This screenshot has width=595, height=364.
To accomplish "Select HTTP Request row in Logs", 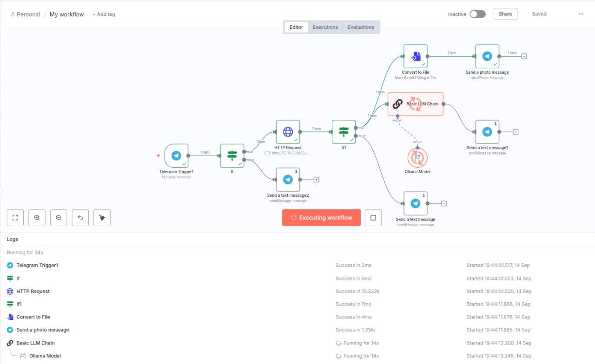I will pyautogui.click(x=297, y=291).
